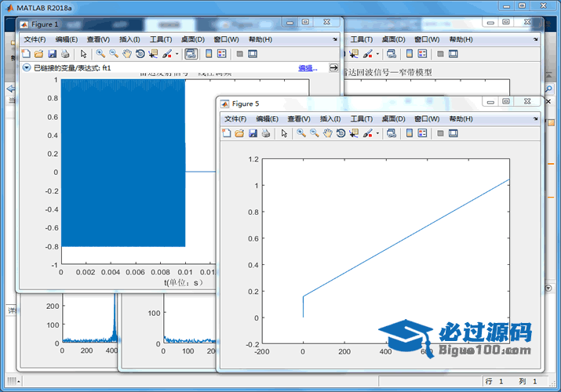Toggle linked plot button in Figure 1 toolbar
Image resolution: width=561 pixels, height=392 pixels.
point(191,54)
